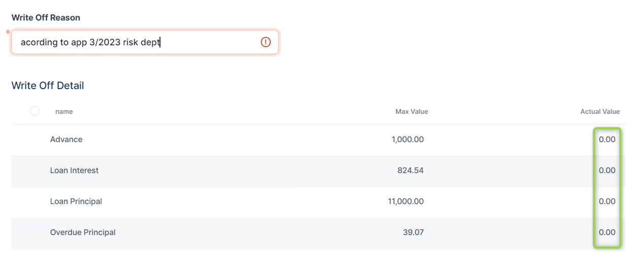Click the Write Off Detail heading
644x264 pixels.
click(48, 86)
